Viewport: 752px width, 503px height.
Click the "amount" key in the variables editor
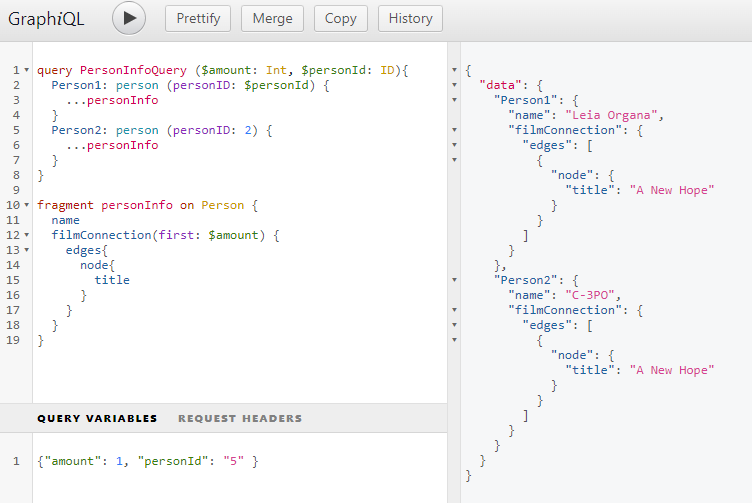tap(73, 461)
